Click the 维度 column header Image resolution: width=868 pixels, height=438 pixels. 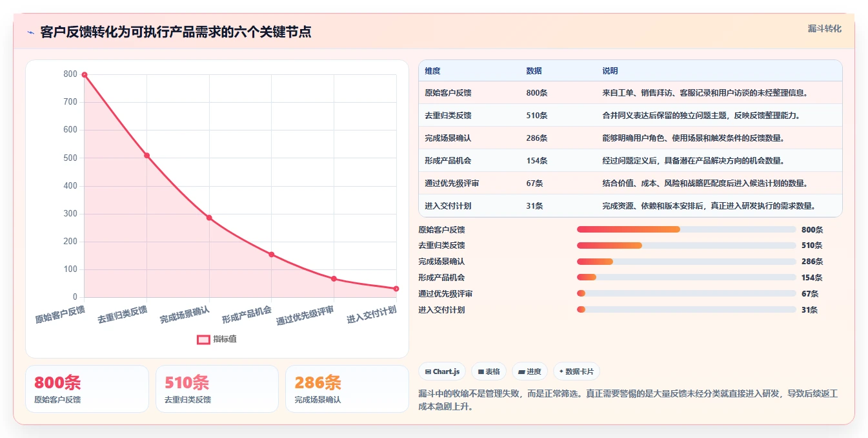point(433,70)
